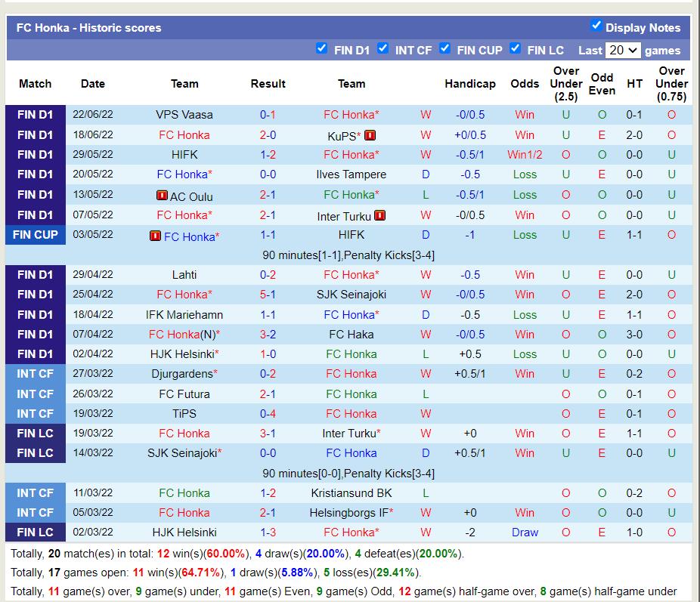The width and height of the screenshot is (700, 602).
Task: Open the Djurgardens team link
Action: [182, 374]
